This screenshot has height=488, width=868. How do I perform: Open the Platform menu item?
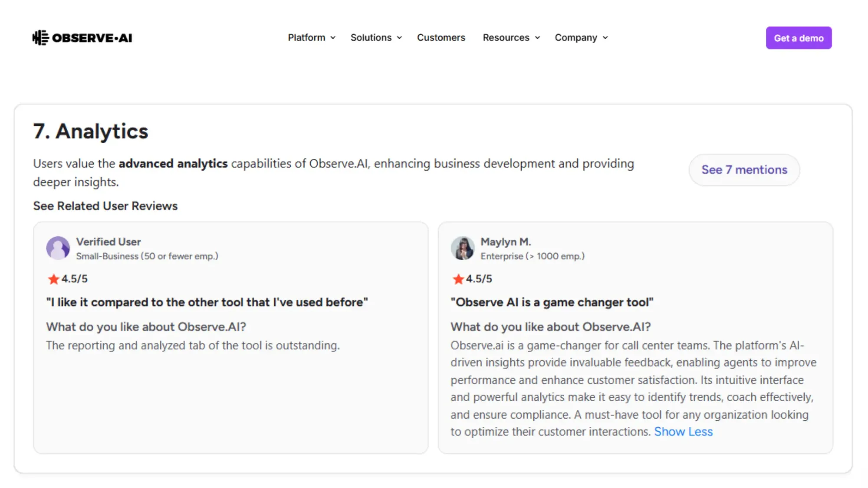pyautogui.click(x=306, y=38)
